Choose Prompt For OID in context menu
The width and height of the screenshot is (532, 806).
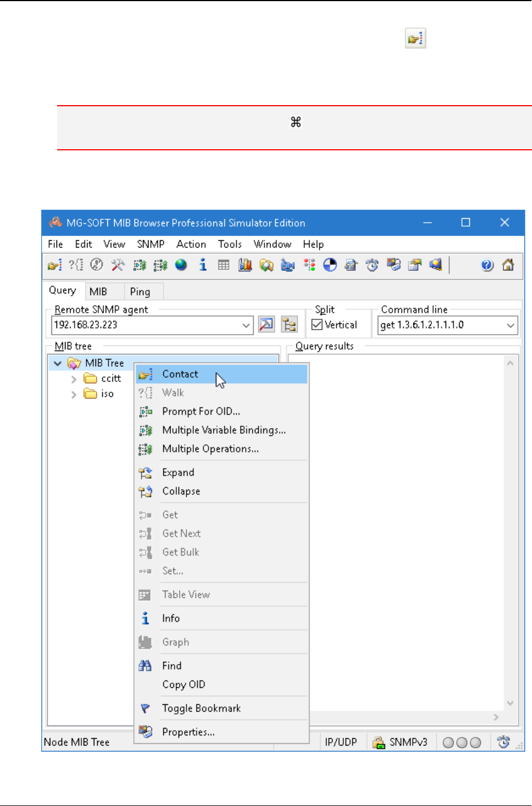(221, 411)
